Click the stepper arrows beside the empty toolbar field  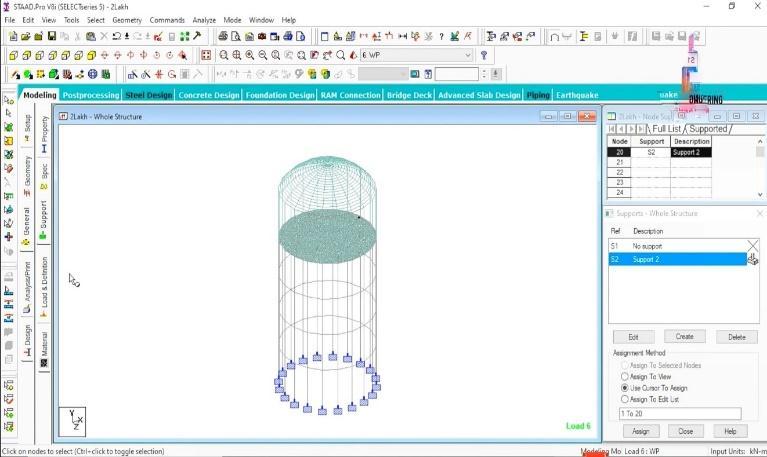484,74
